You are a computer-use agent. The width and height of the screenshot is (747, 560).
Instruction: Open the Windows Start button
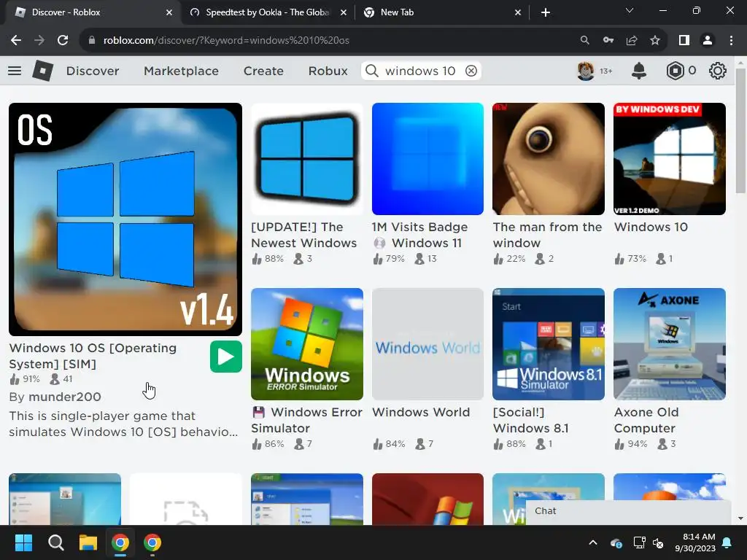coord(23,542)
